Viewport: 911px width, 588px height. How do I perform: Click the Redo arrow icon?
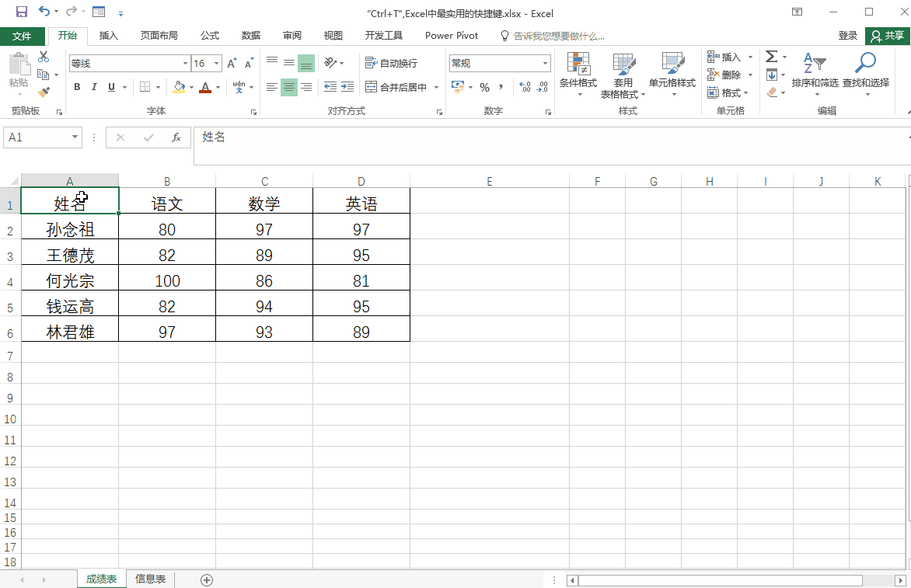tap(72, 11)
